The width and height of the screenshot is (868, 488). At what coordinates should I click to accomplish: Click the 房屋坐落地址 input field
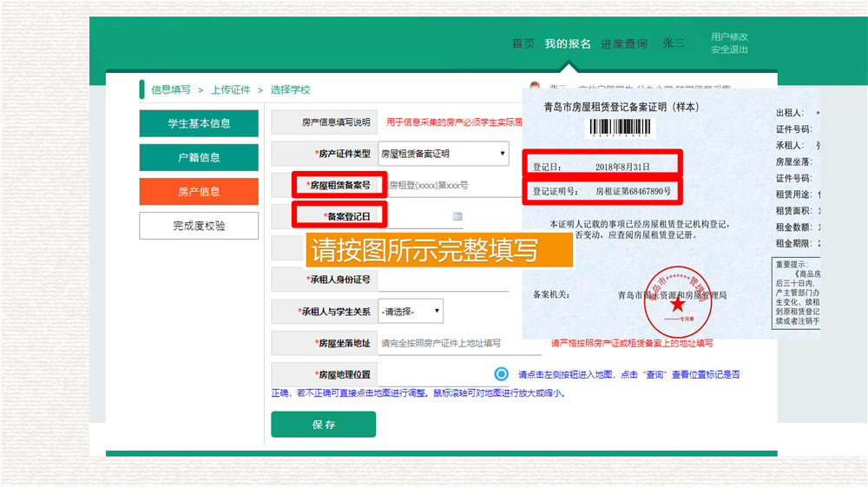(459, 344)
